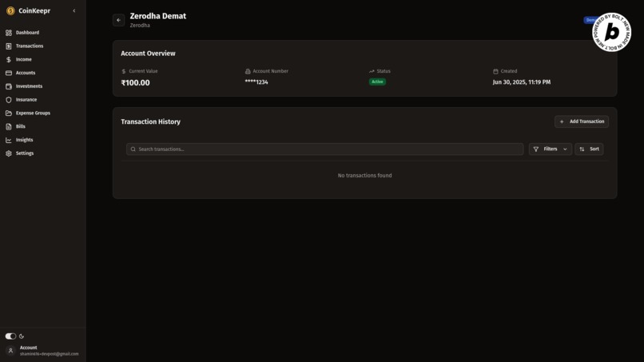Click the user avatar icon
644x362 pixels.
point(10,351)
